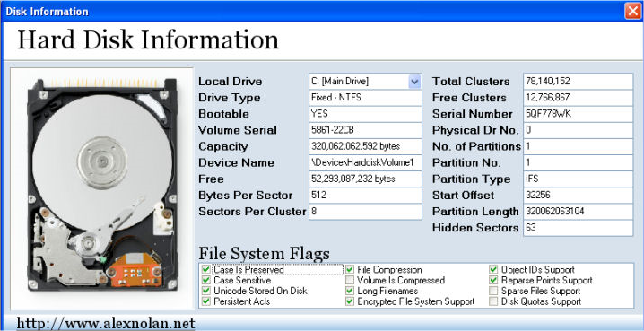The image size is (644, 331).
Task: Click the Start Offset field 32256
Action: click(578, 195)
